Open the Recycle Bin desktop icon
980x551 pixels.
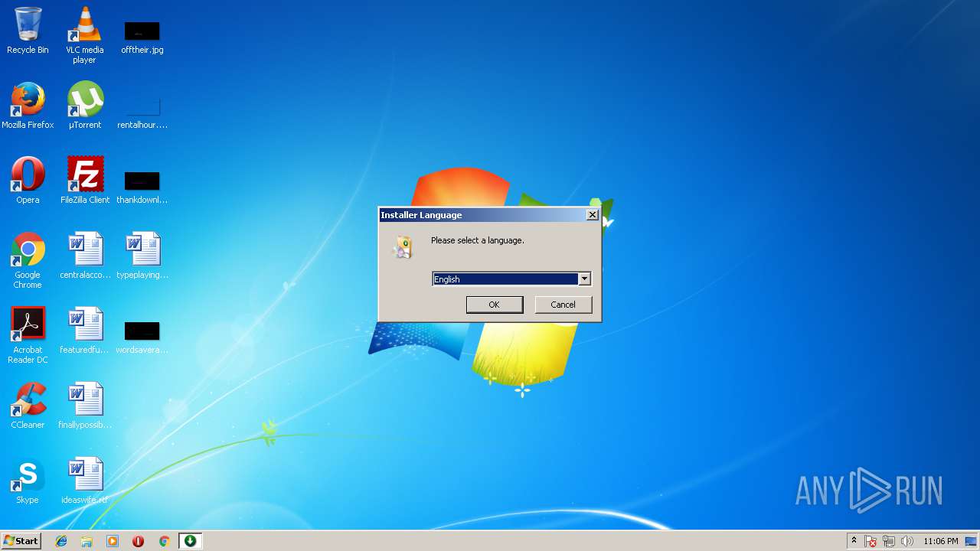tap(28, 31)
